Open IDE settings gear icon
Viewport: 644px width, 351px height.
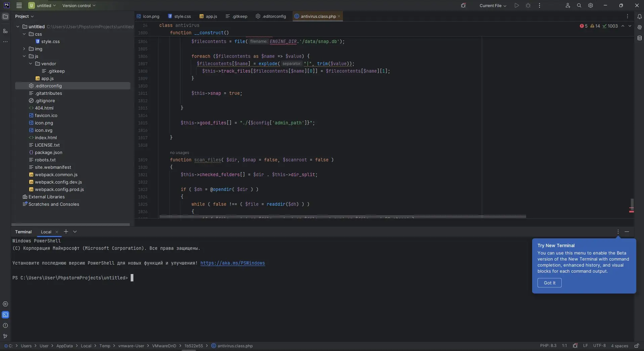[591, 5]
